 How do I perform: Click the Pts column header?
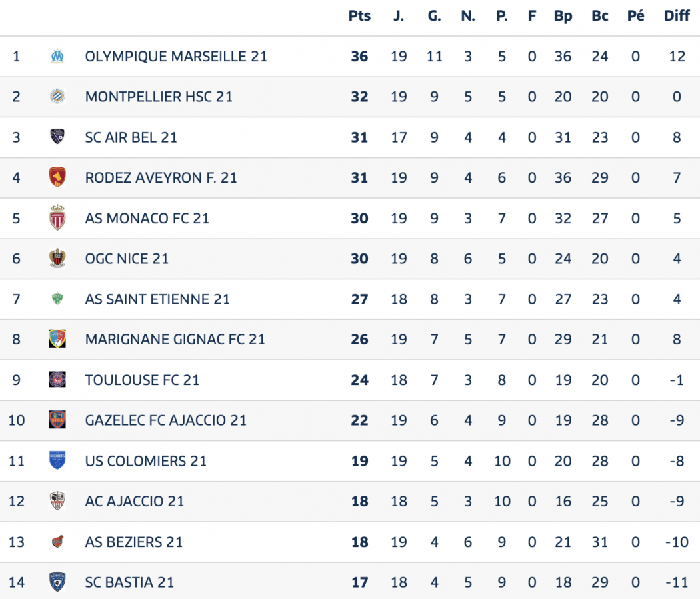359,17
